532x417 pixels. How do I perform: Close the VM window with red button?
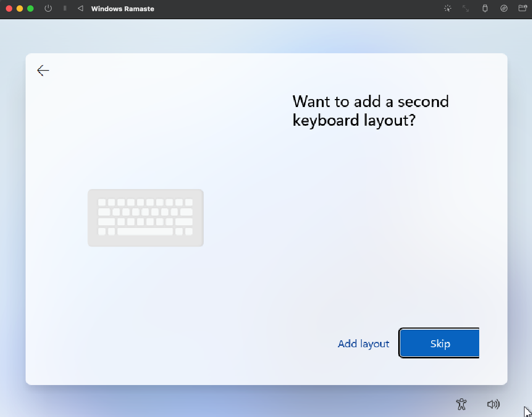(9, 9)
